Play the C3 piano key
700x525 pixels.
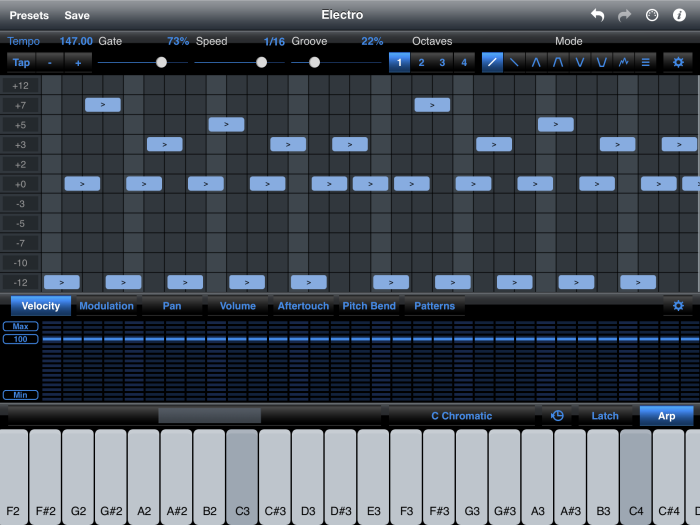pos(242,477)
